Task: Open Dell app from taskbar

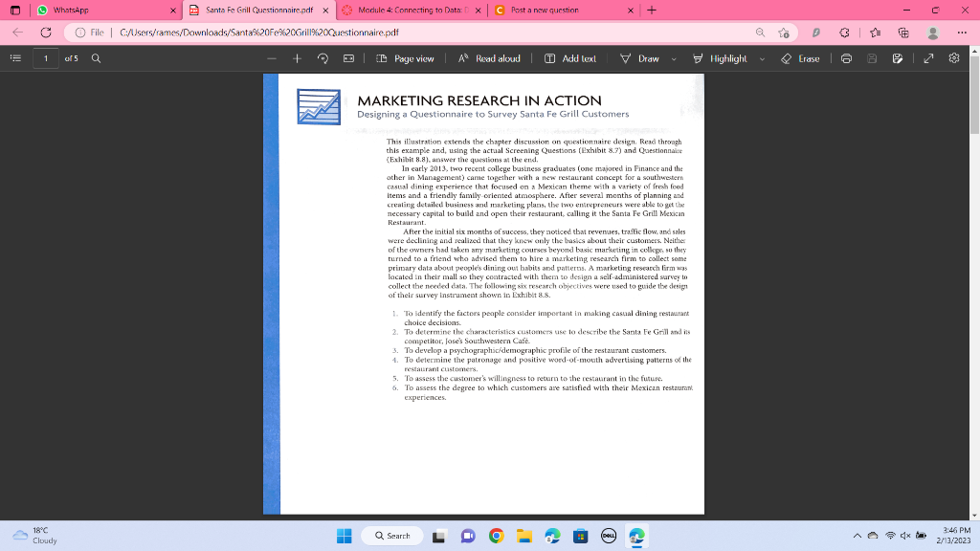Action: [609, 536]
